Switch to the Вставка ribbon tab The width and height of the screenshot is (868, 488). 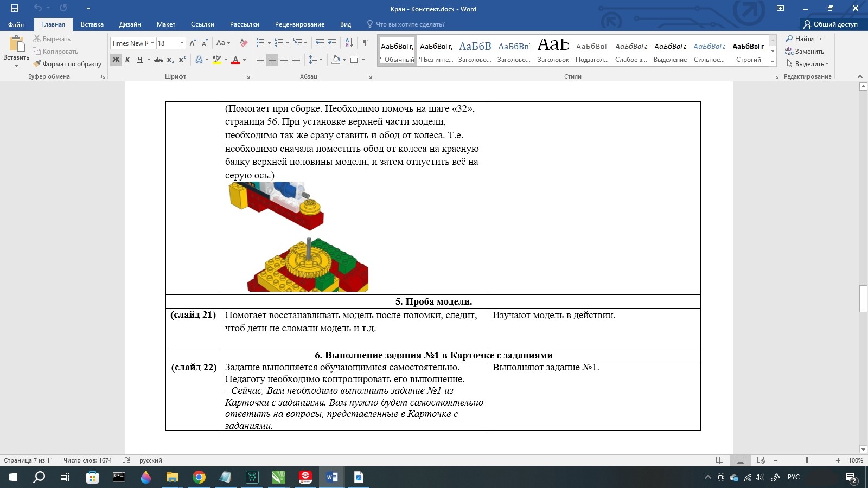[x=92, y=24]
